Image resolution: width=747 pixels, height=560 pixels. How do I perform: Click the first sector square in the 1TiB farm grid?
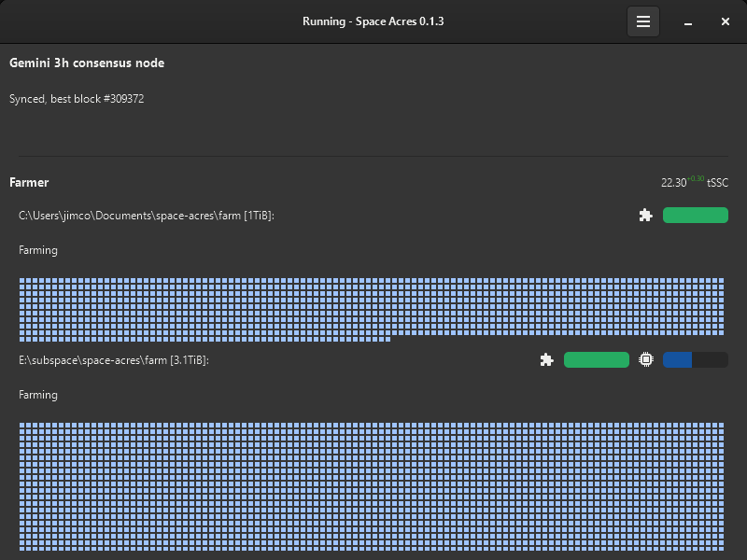pos(22,281)
